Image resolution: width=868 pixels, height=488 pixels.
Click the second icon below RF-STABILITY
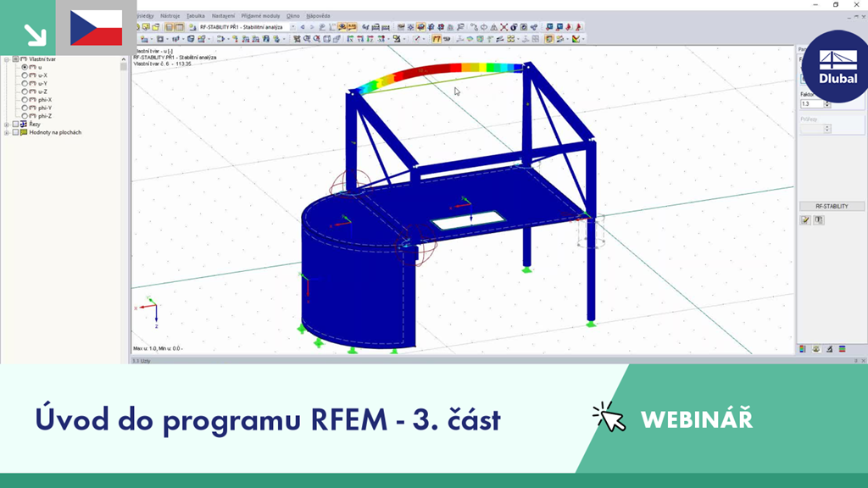point(819,220)
